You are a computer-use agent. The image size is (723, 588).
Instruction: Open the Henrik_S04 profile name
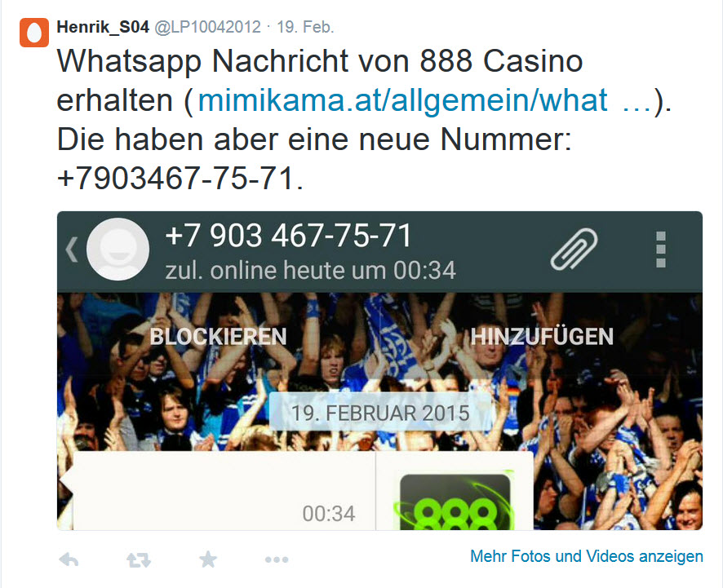click(103, 27)
